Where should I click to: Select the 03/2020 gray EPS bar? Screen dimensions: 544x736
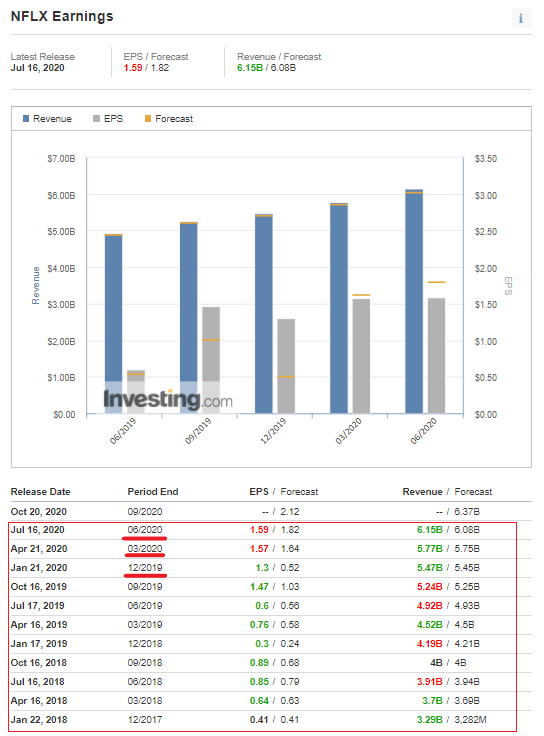tap(361, 356)
